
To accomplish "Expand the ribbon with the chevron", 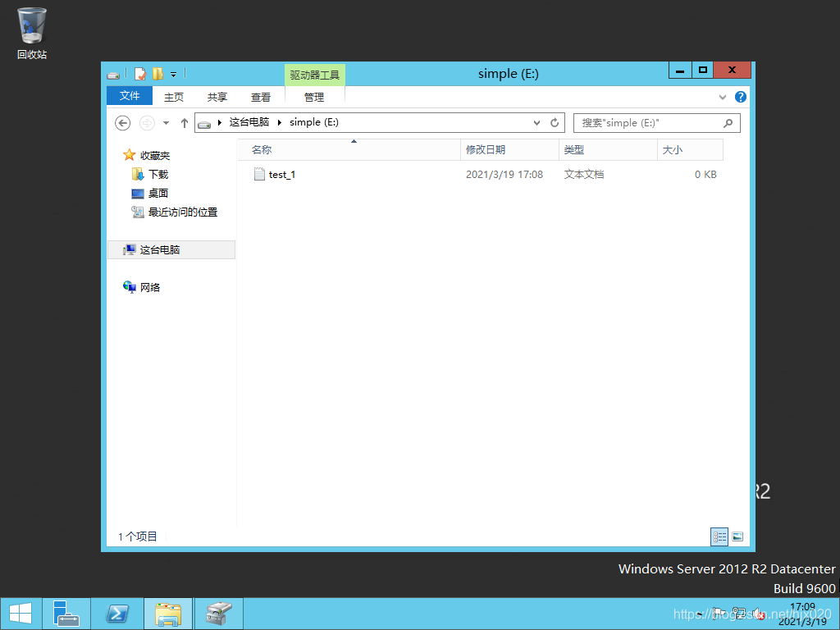I will pos(722,97).
